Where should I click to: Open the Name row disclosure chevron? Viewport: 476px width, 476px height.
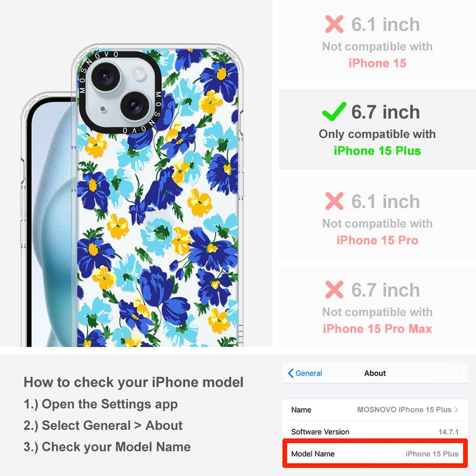pos(456,409)
